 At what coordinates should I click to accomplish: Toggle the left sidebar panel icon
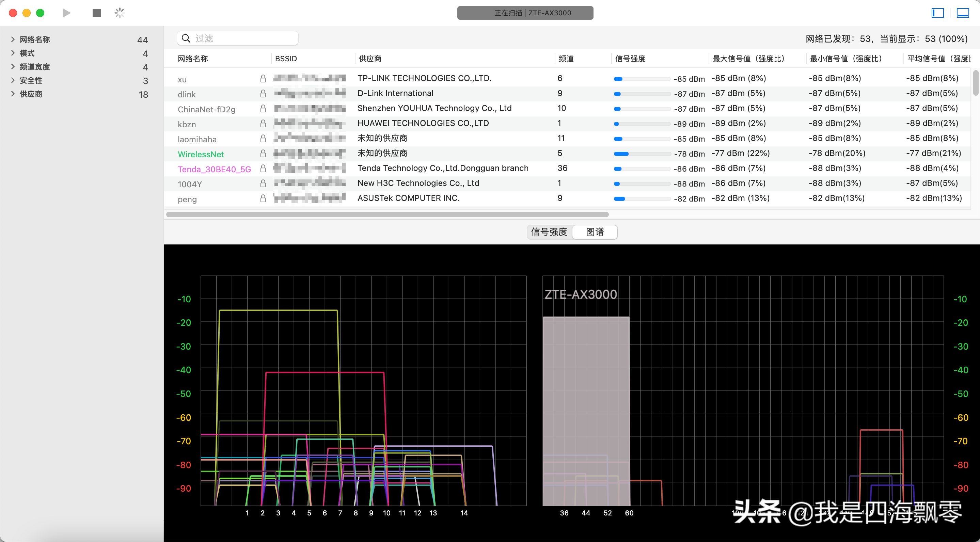coord(937,13)
